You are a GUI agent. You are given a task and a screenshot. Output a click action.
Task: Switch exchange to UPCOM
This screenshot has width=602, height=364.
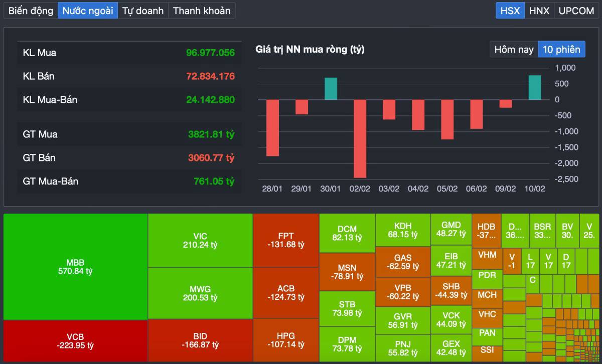click(576, 11)
